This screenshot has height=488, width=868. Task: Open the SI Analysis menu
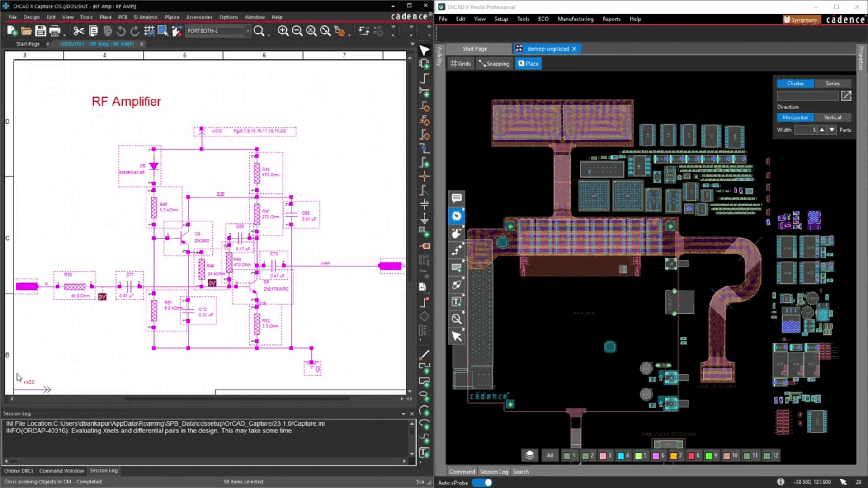[146, 17]
